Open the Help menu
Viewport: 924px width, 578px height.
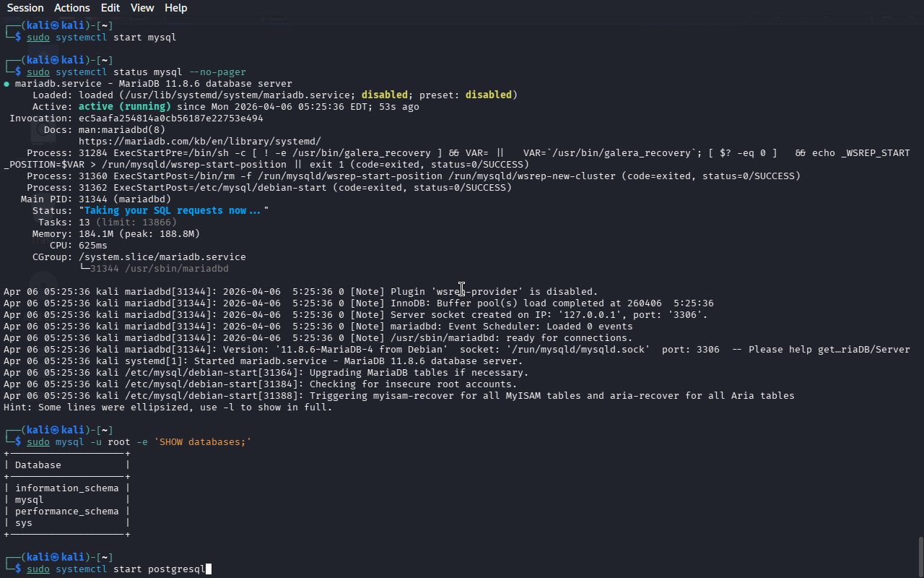point(175,8)
